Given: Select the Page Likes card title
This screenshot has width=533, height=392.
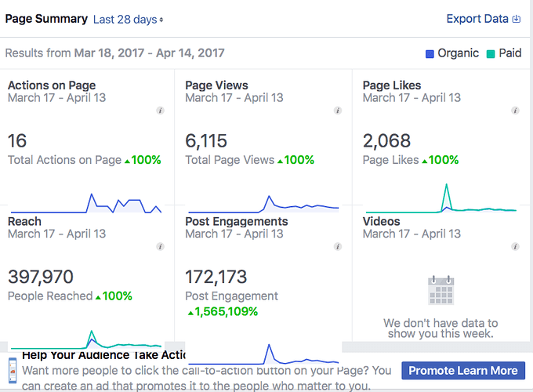Looking at the screenshot, I should (392, 85).
